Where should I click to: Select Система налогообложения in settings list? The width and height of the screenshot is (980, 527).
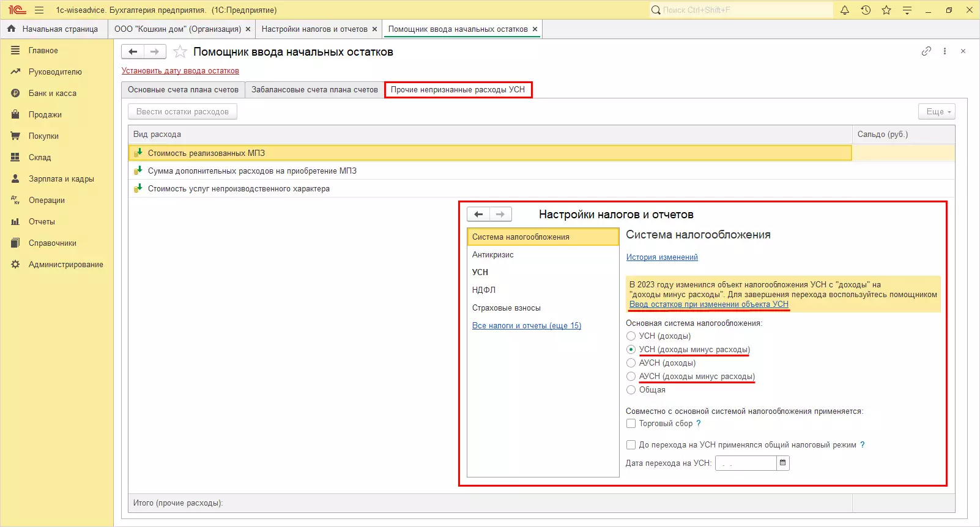click(543, 237)
